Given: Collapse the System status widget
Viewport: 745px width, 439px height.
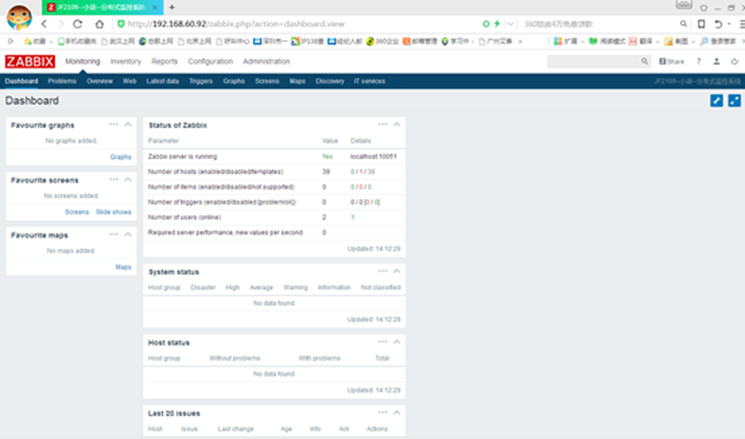Looking at the screenshot, I should point(397,271).
